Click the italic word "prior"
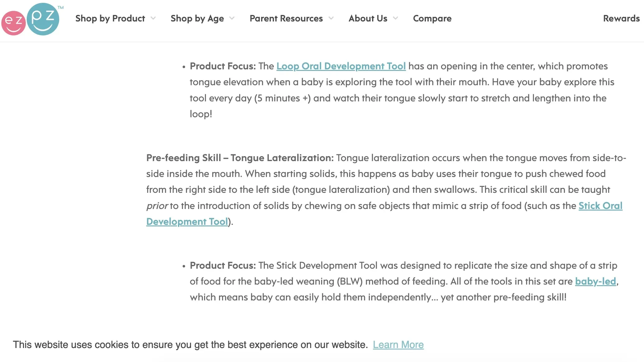Screen dimensions: 644x362 pos(157,206)
